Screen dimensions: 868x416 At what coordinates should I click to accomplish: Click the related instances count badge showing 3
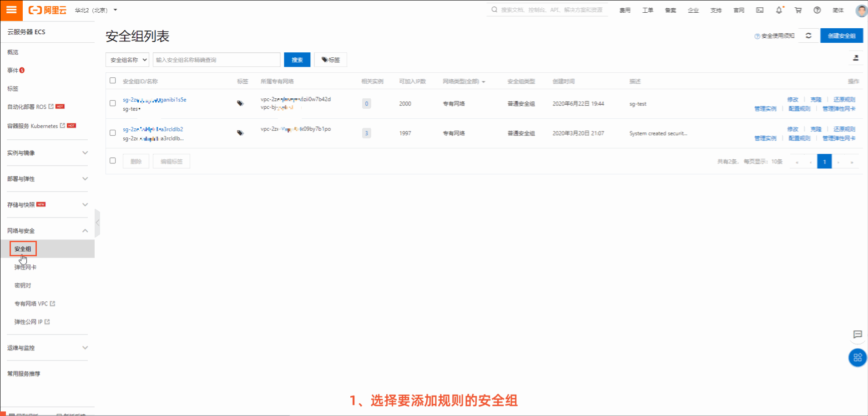[366, 133]
